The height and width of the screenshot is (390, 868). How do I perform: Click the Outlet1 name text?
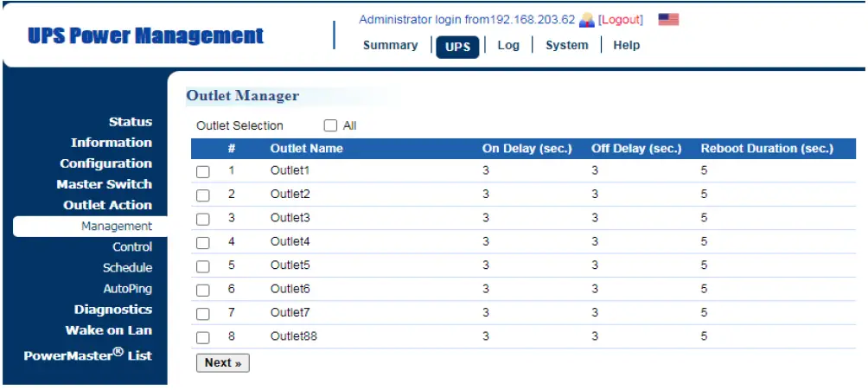point(290,170)
